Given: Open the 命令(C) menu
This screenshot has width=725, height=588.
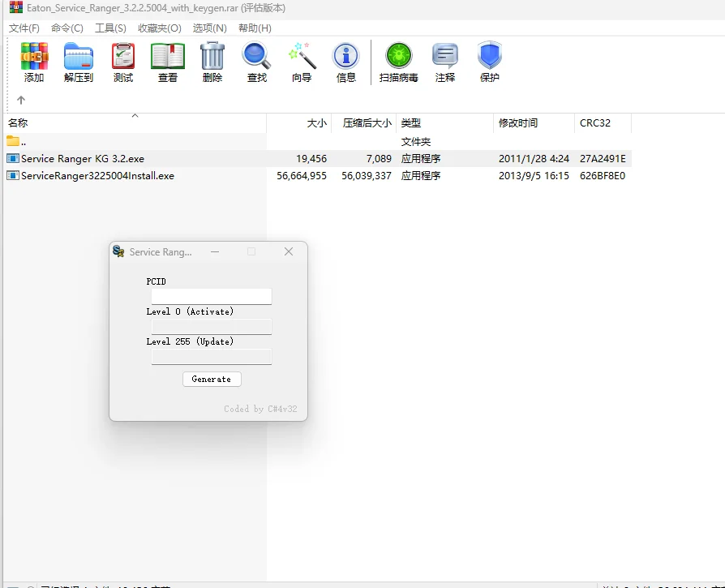Looking at the screenshot, I should pyautogui.click(x=67, y=28).
